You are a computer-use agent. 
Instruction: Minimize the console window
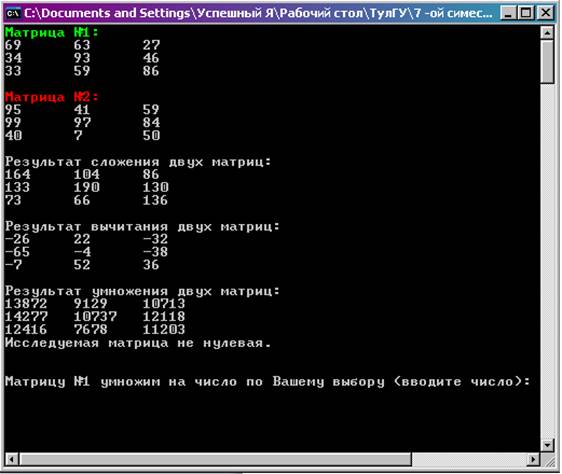point(508,14)
